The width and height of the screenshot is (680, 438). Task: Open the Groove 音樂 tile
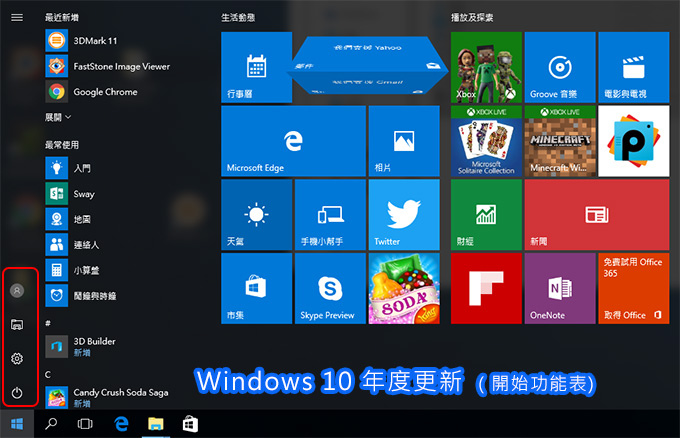pos(560,67)
